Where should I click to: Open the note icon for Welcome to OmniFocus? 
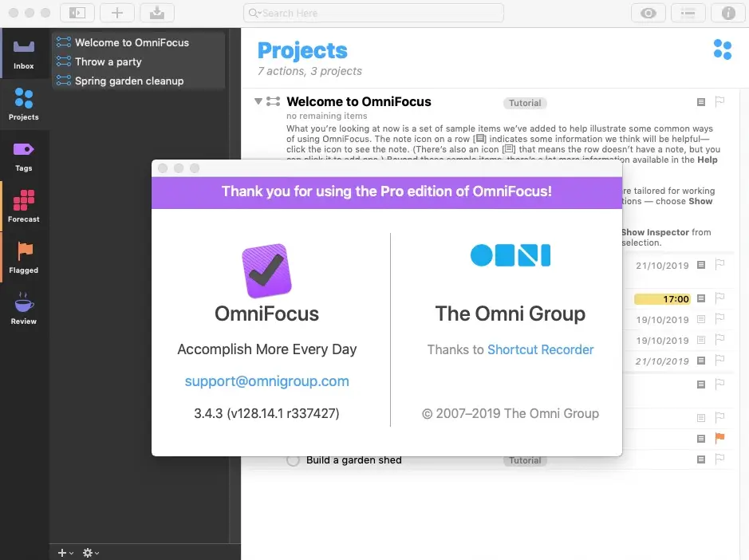tap(701, 102)
